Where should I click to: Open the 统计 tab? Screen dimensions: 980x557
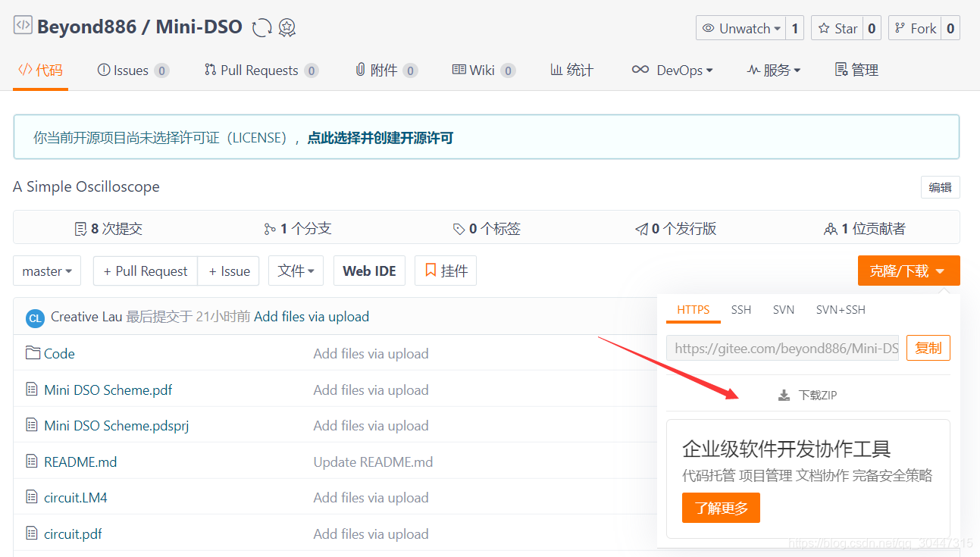[571, 70]
